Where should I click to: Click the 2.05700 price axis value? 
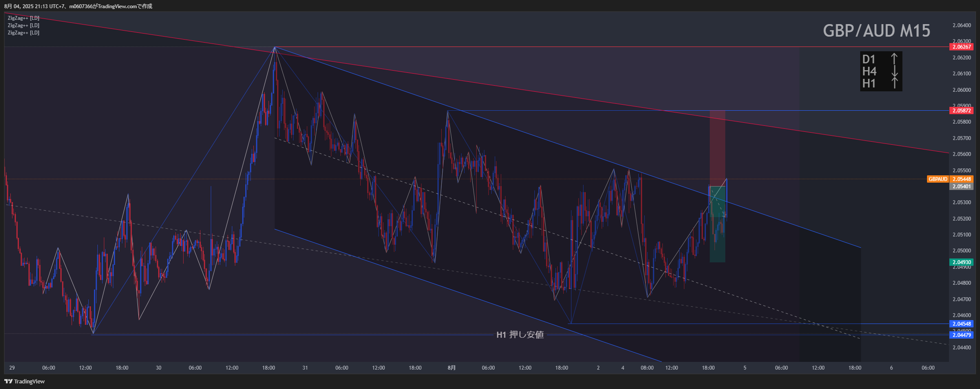click(961, 138)
